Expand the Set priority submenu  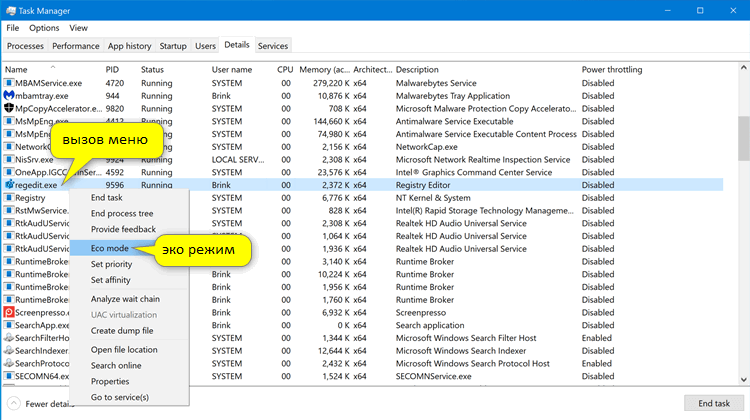[129, 264]
